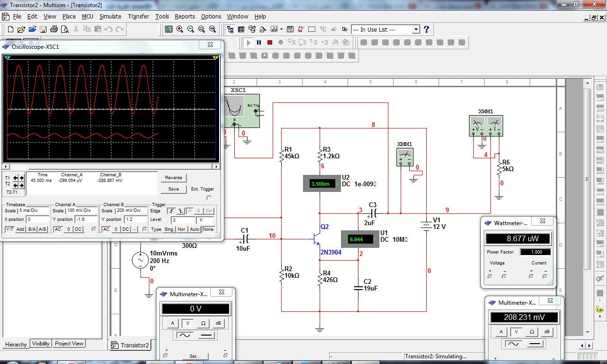Image resolution: width=607 pixels, height=364 pixels.
Task: Select Auto trigger type in oscilloscope
Action: click(x=194, y=229)
